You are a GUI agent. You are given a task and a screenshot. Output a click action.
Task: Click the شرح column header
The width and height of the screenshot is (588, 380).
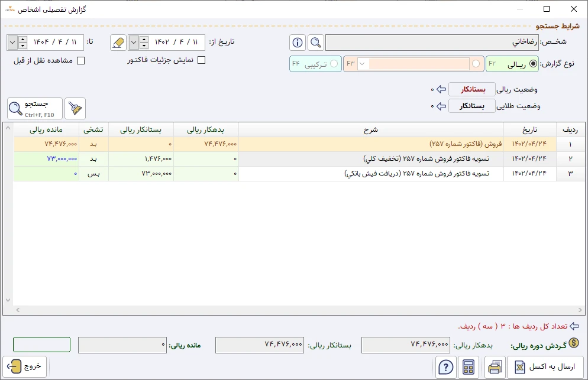point(371,129)
